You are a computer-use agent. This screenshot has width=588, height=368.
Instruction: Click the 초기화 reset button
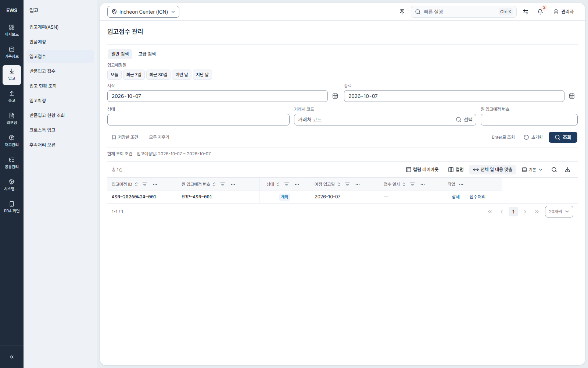533,137
